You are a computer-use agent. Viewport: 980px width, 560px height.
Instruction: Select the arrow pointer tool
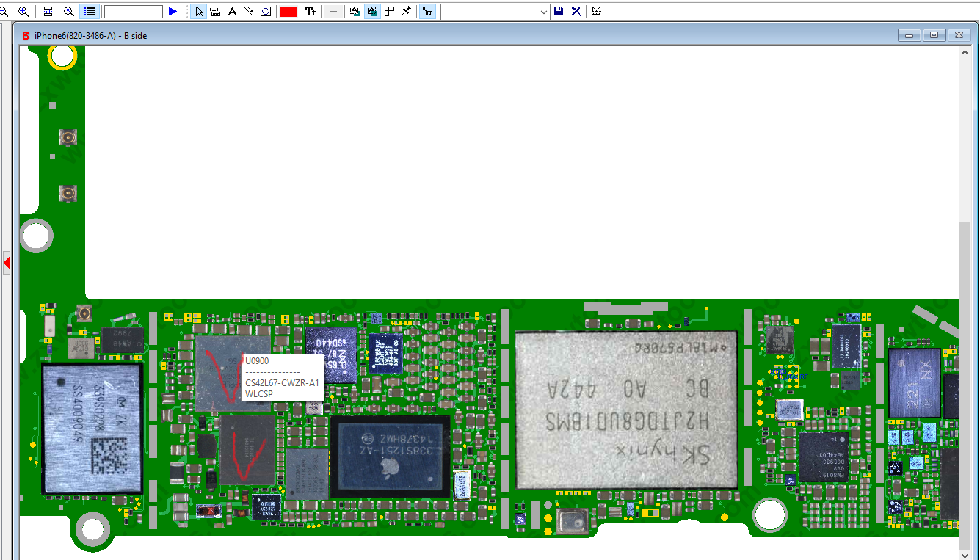(x=199, y=12)
